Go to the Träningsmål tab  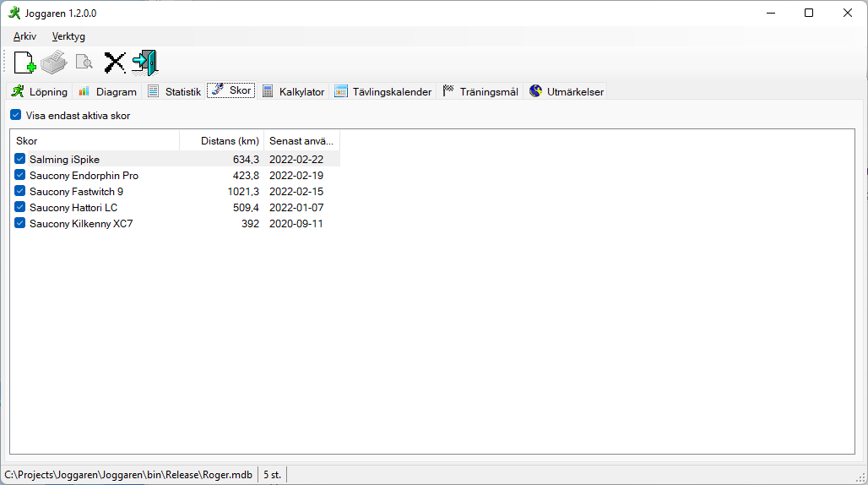coord(480,91)
